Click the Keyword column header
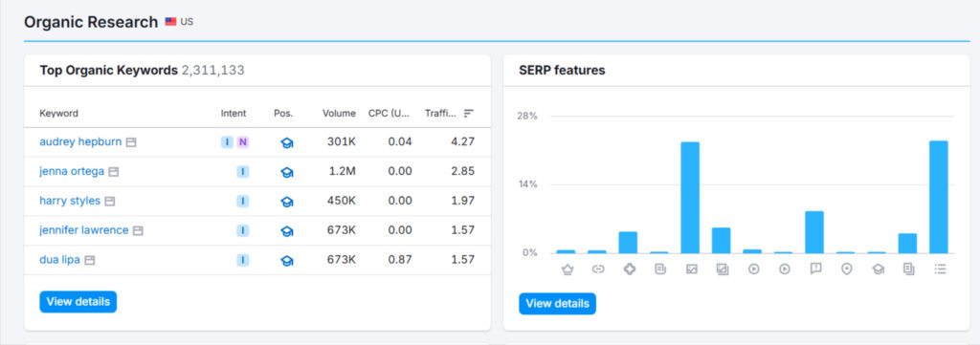The height and width of the screenshot is (345, 980). pyautogui.click(x=58, y=114)
